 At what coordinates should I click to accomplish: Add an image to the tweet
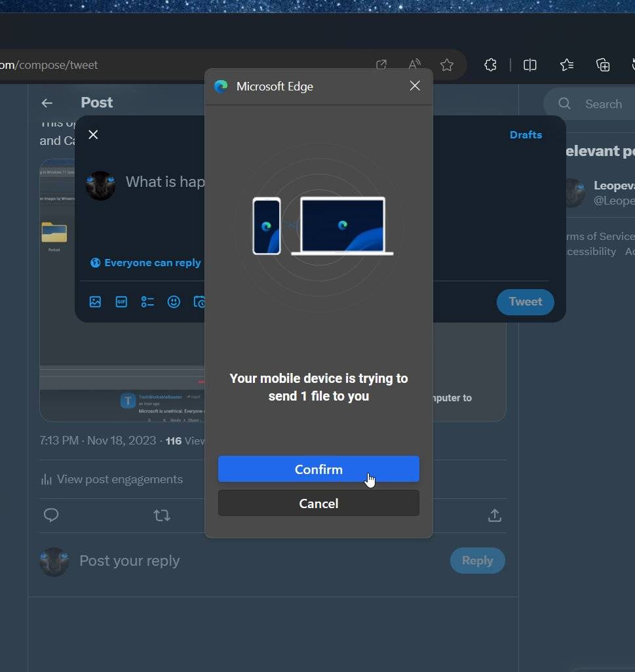tap(95, 302)
